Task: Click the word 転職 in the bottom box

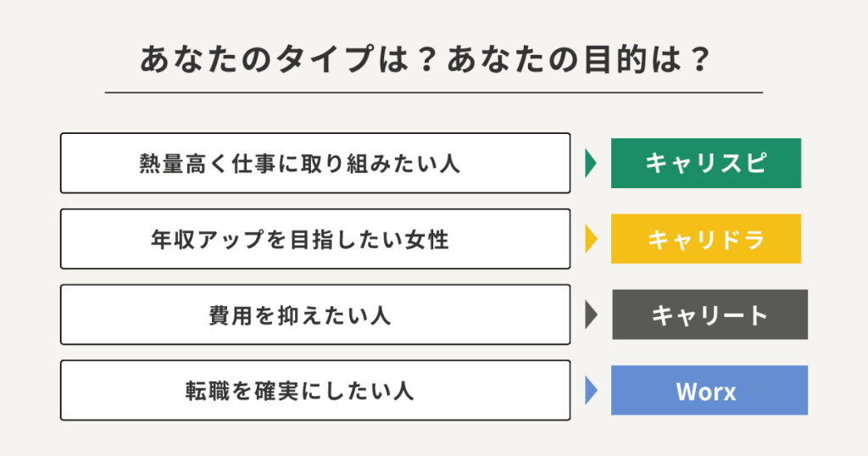Action: [x=207, y=392]
